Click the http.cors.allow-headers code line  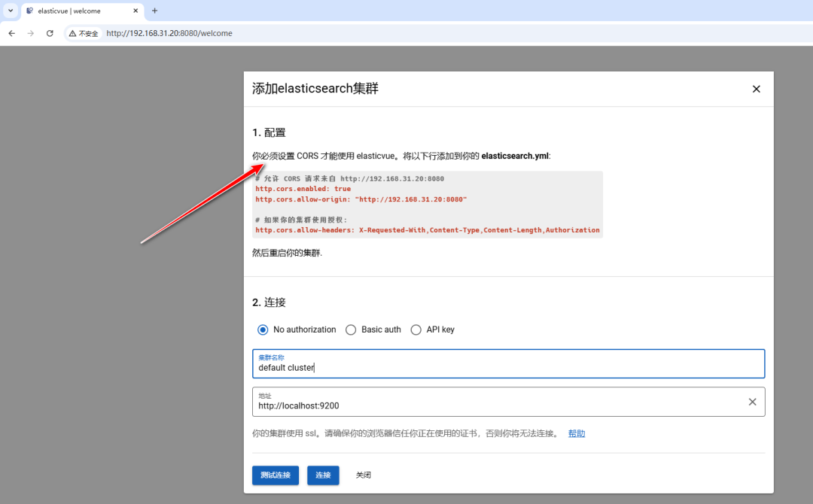pos(428,230)
